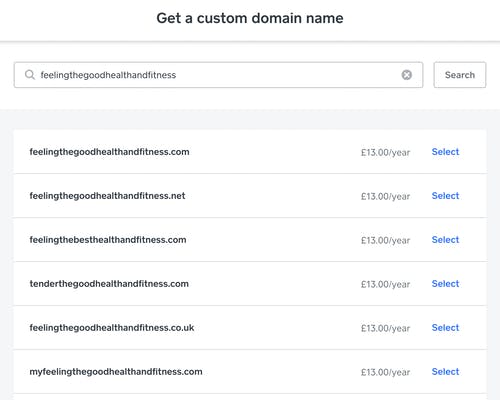Focus the domain search input field
500x400 pixels.
click(218, 75)
